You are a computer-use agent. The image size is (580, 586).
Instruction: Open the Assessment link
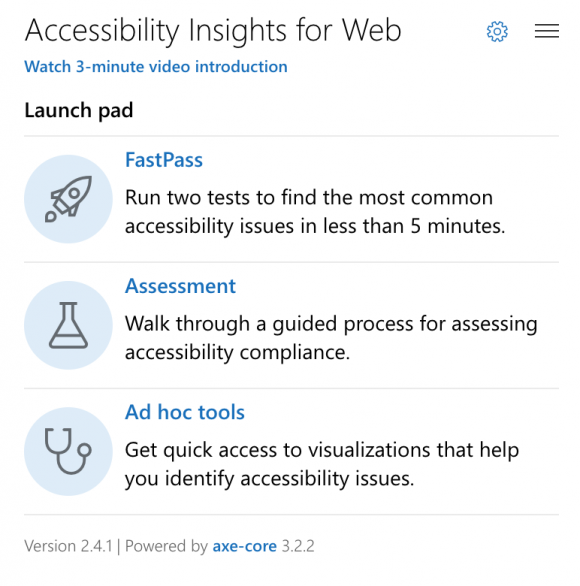click(x=180, y=286)
